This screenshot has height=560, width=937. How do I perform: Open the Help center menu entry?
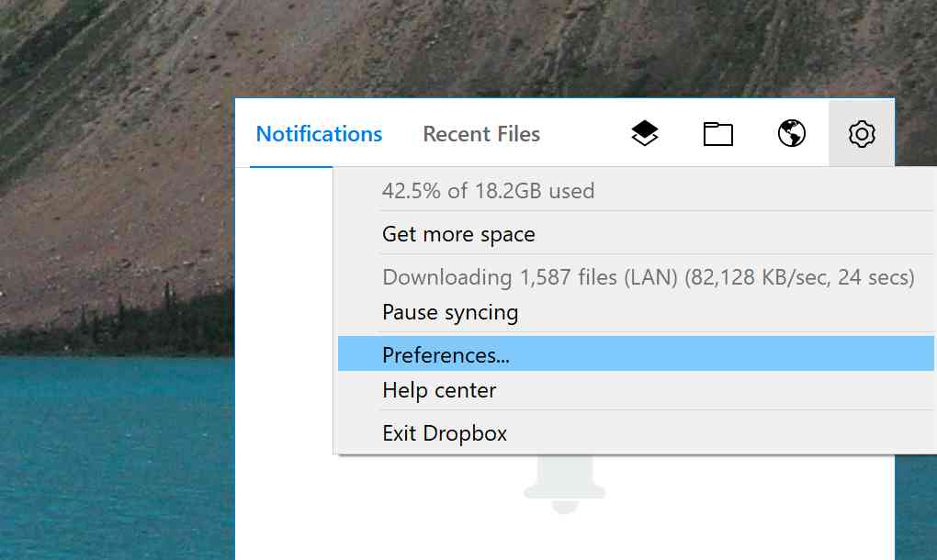click(438, 389)
